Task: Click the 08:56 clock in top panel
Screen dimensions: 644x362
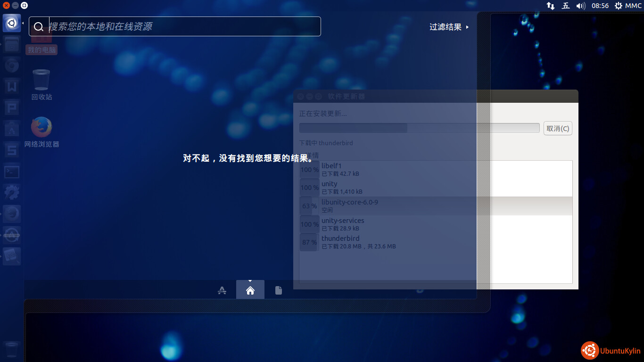Action: coord(600,6)
